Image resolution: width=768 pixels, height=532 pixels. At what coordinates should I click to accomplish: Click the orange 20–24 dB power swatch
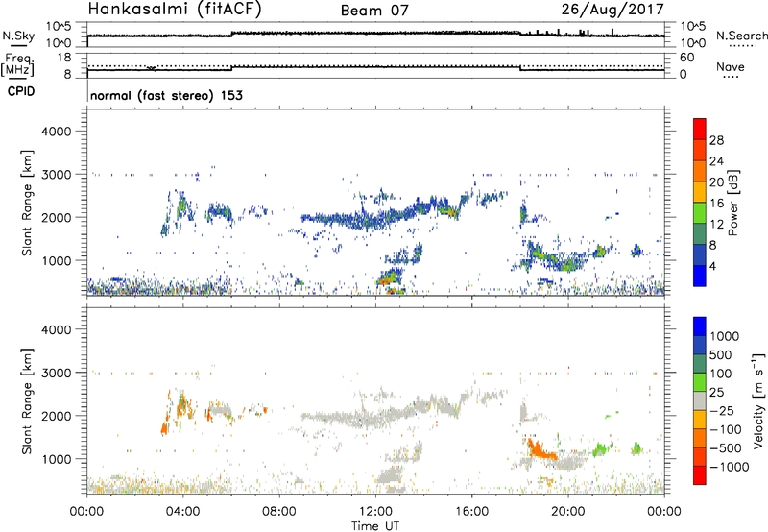700,171
